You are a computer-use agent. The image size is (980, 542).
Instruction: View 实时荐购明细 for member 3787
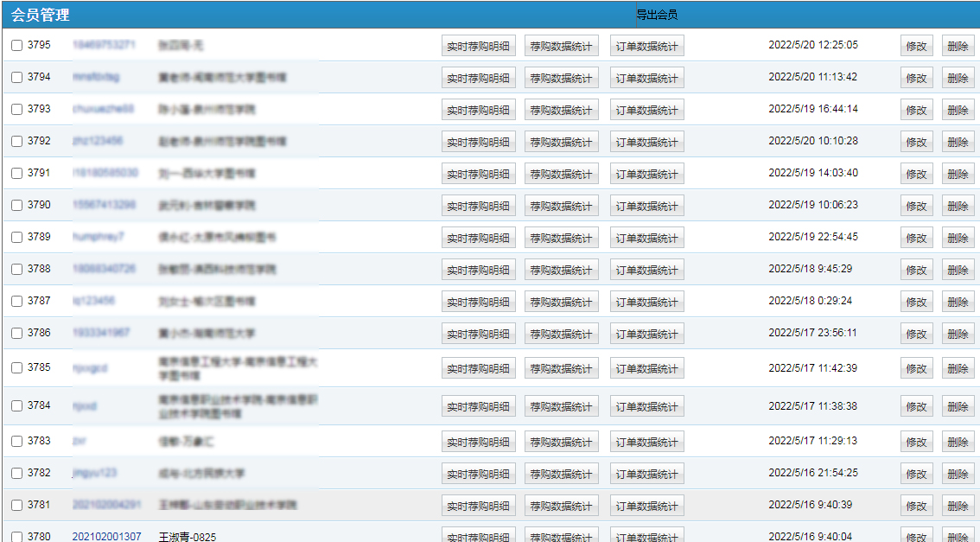coord(478,302)
